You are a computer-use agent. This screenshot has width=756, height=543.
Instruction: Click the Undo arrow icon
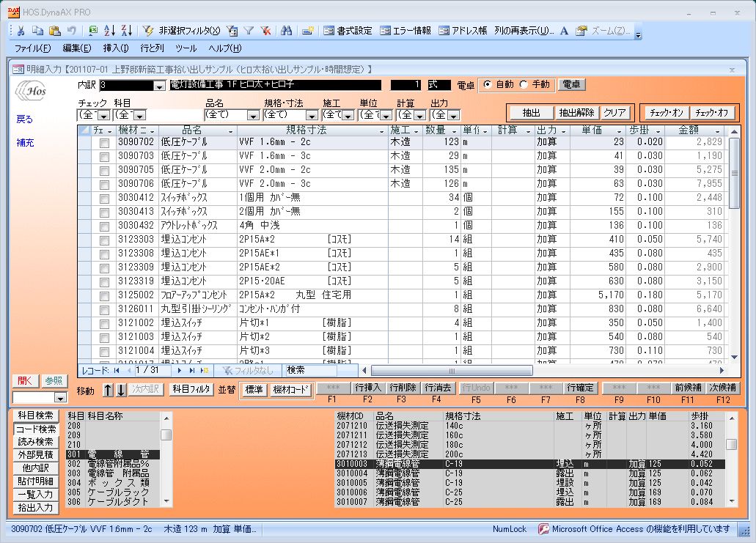71,31
